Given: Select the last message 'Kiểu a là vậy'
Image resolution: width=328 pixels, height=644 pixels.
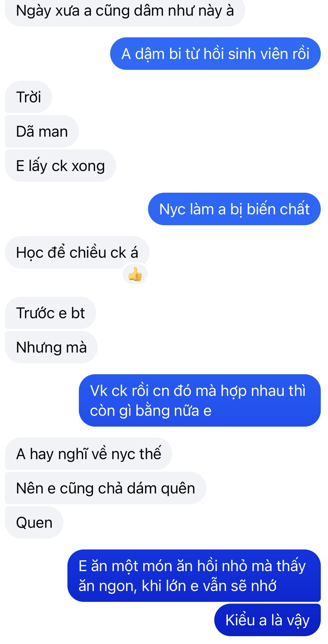Looking at the screenshot, I should (268, 620).
